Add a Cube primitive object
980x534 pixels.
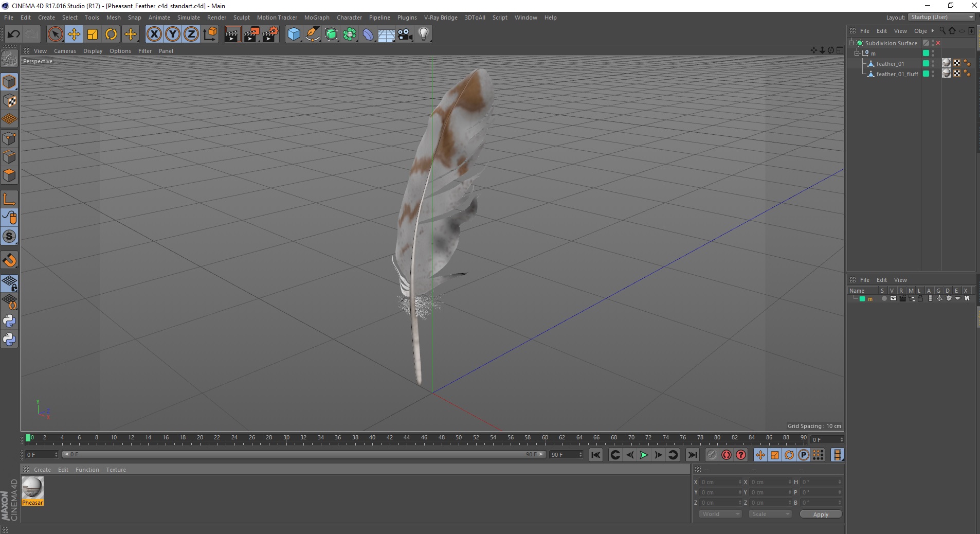[x=294, y=34]
